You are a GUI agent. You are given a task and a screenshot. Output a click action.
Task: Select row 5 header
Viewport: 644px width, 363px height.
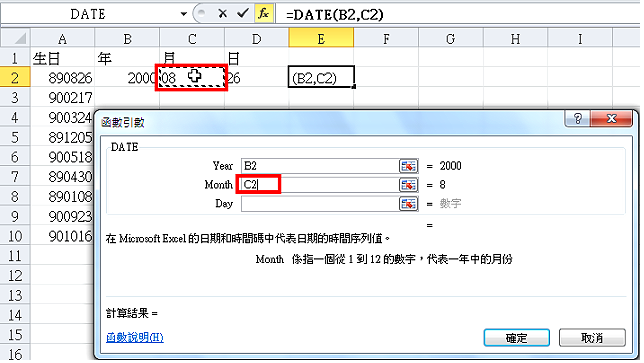point(15,137)
